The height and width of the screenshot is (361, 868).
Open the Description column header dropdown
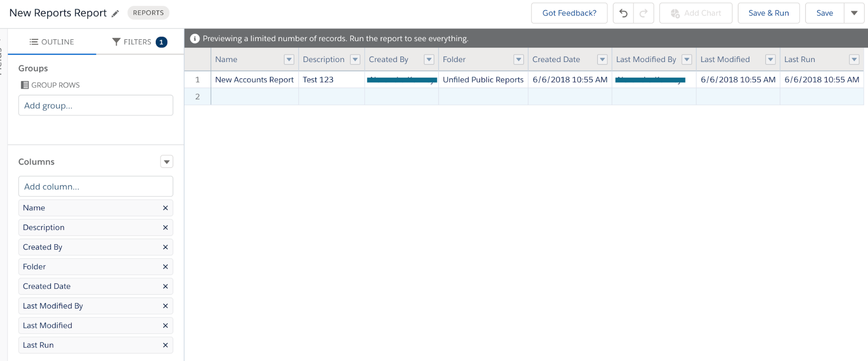pyautogui.click(x=355, y=59)
